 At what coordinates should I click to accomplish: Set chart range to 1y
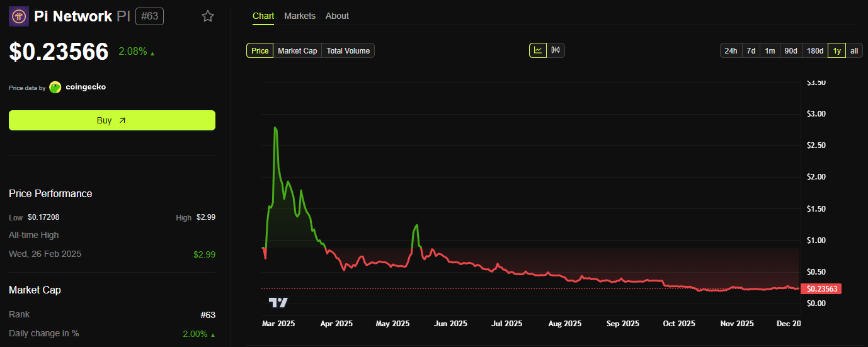tap(837, 51)
